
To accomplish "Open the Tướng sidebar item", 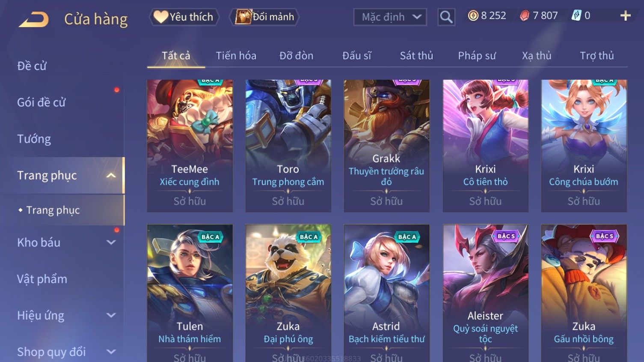I will (x=34, y=139).
